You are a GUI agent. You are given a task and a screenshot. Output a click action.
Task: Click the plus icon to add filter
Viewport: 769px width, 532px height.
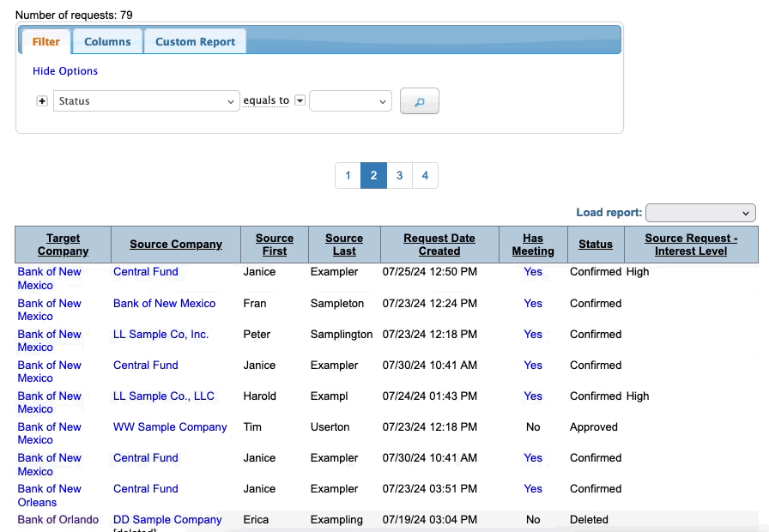coord(42,101)
